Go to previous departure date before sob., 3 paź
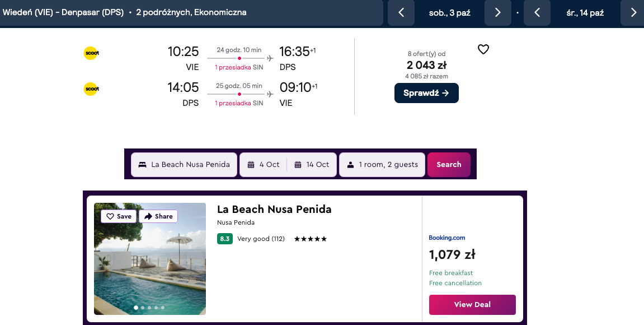Image resolution: width=644 pixels, height=325 pixels. pos(401,13)
